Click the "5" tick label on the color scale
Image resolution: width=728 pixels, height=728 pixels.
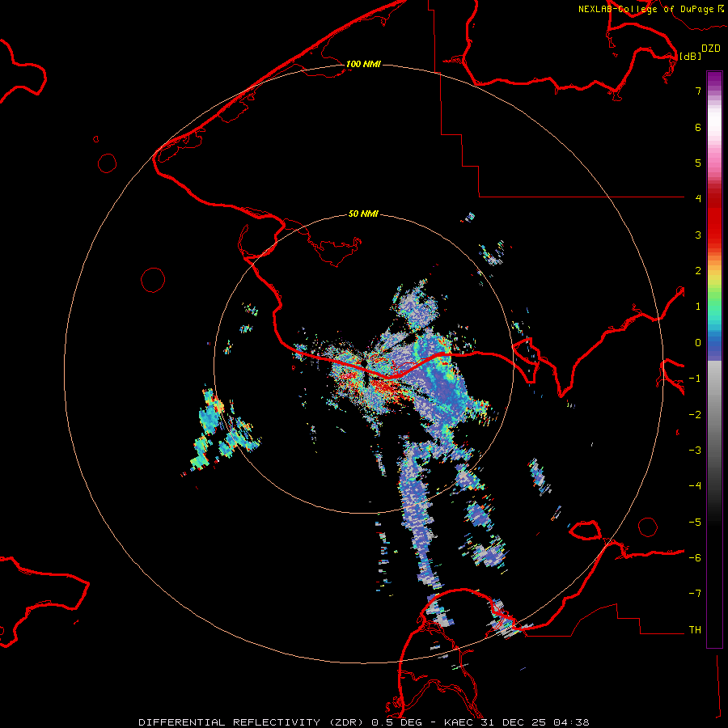(x=698, y=163)
